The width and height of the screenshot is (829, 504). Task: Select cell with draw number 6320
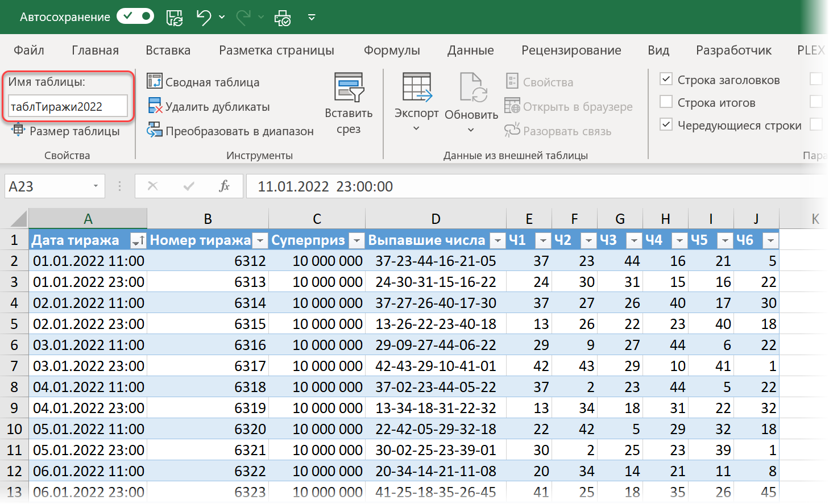[208, 429]
